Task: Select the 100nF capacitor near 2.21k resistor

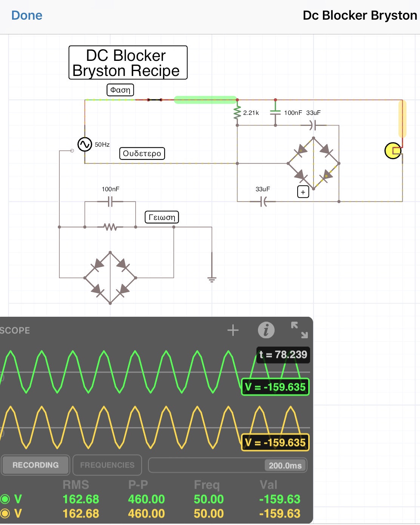Action: [x=275, y=113]
